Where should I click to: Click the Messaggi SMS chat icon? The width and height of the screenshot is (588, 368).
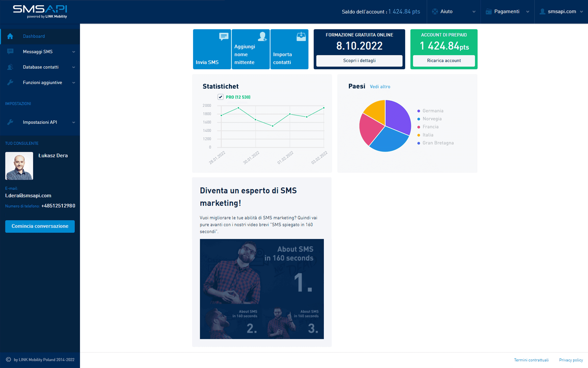click(10, 52)
